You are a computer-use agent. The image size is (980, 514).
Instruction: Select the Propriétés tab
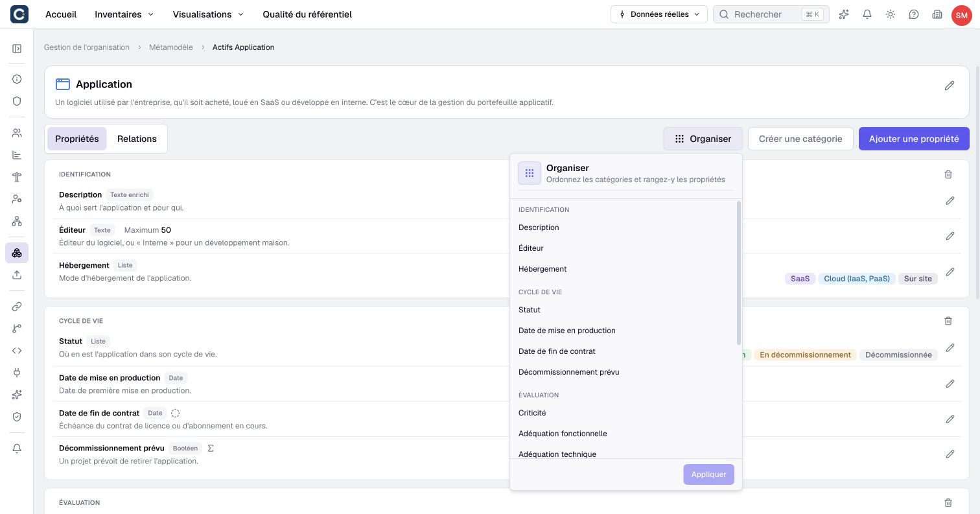pyautogui.click(x=77, y=139)
